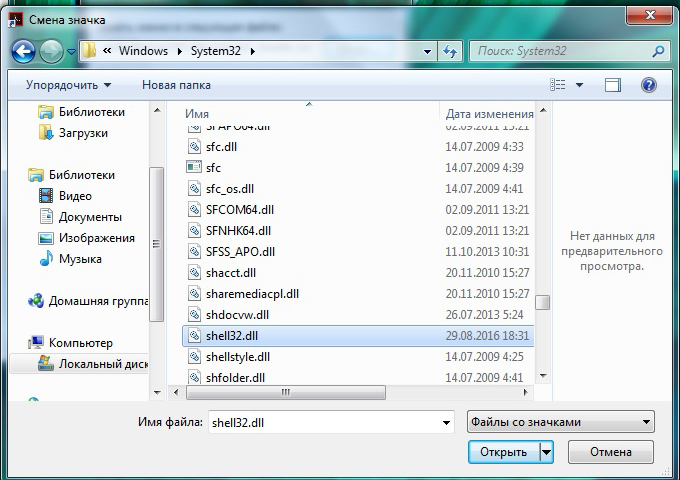Click the help question mark icon
Viewport: 680px width, 480px height.
pyautogui.click(x=648, y=85)
